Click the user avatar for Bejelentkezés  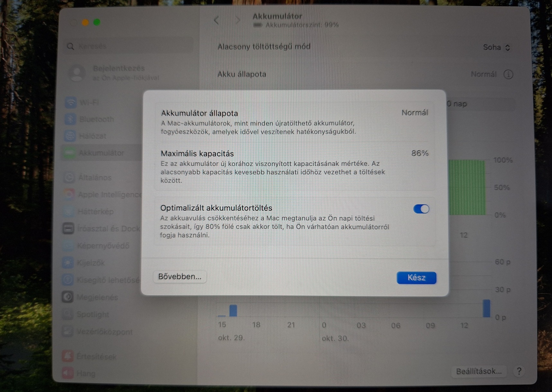pyautogui.click(x=77, y=73)
